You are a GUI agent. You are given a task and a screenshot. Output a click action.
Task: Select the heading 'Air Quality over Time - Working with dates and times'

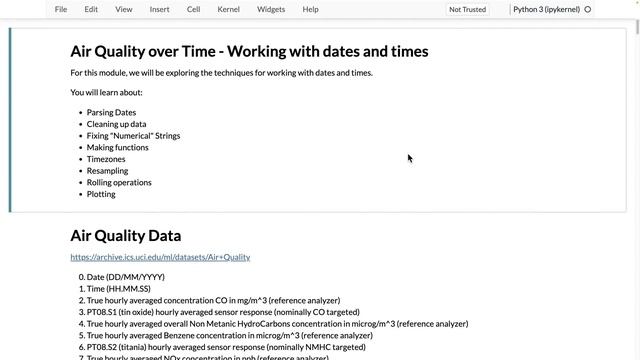pos(249,51)
